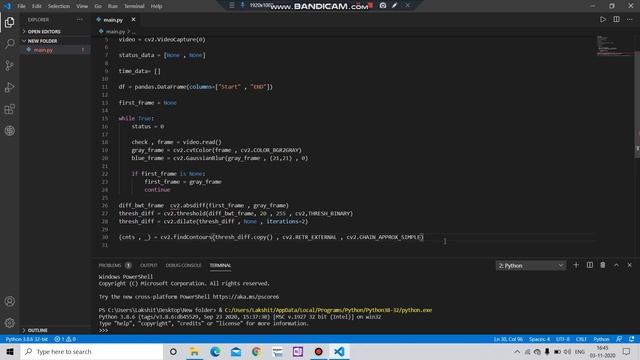
Task: Switch to the Debug Console tab
Action: pyautogui.click(x=183, y=265)
